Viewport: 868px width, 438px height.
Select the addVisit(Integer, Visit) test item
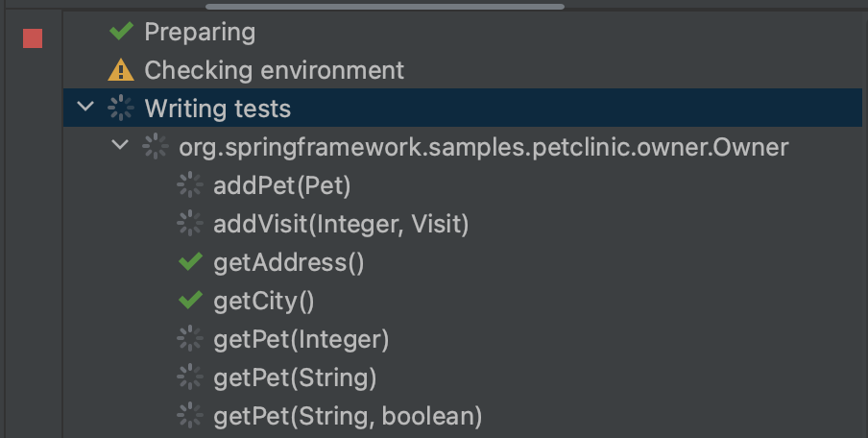pos(341,224)
